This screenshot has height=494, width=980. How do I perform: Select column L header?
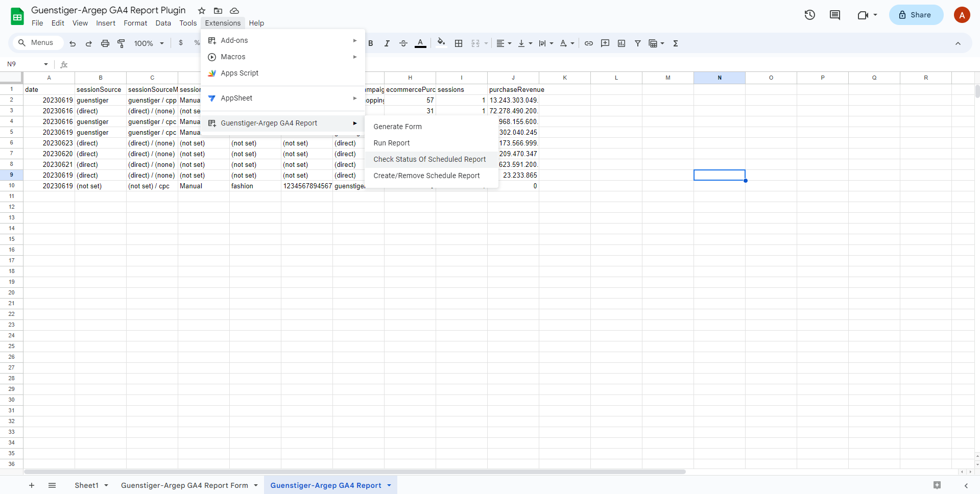pos(616,78)
